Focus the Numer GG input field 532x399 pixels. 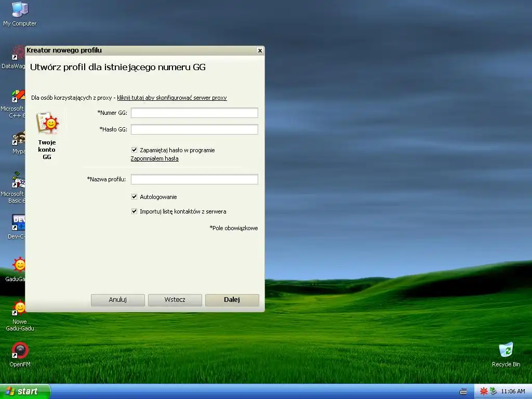pyautogui.click(x=194, y=113)
